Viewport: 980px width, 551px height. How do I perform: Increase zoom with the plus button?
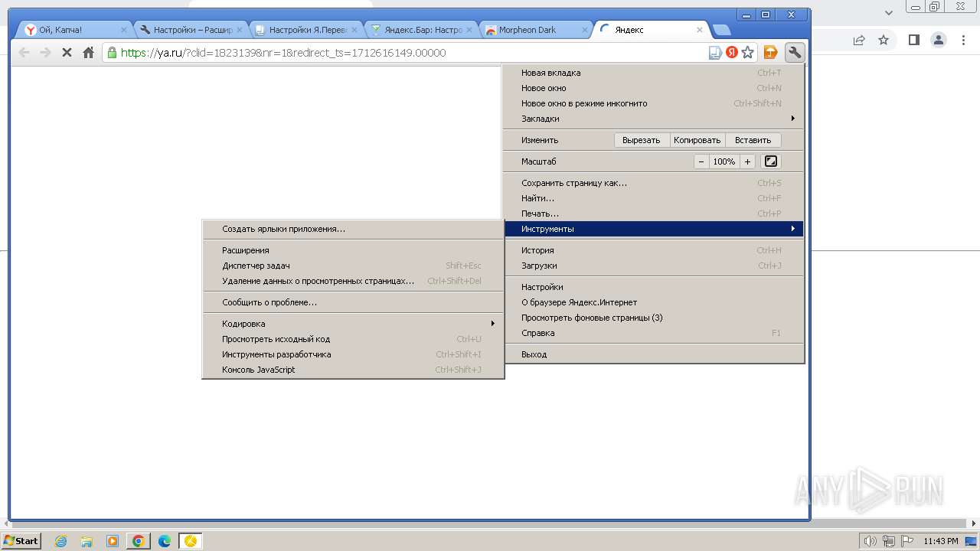pos(747,161)
